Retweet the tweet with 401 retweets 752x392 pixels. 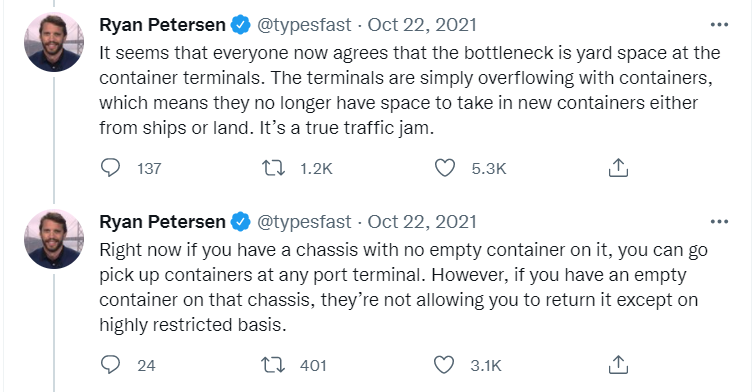pyautogui.click(x=273, y=365)
